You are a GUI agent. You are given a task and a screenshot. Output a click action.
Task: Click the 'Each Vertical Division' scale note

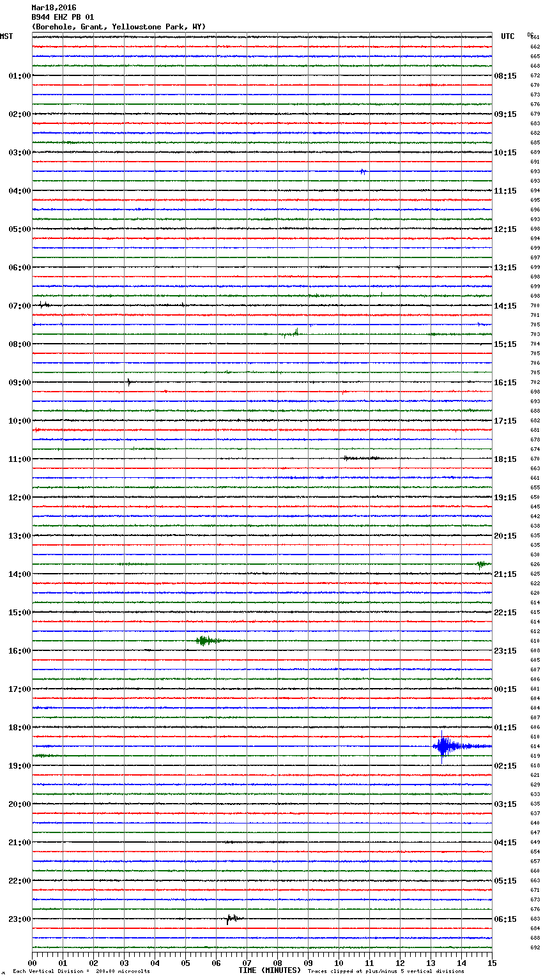pos(81,972)
